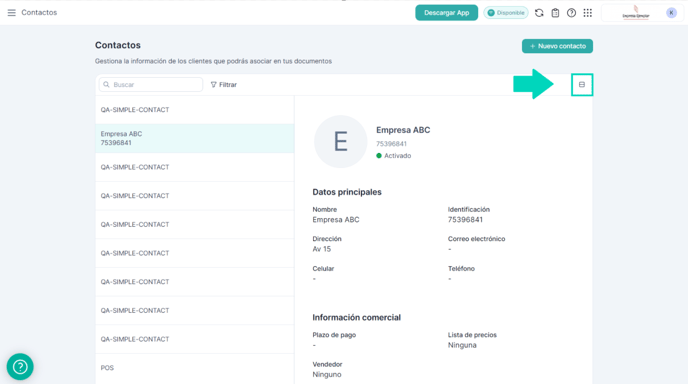
Task: Select the POS contact in list
Action: click(x=195, y=368)
